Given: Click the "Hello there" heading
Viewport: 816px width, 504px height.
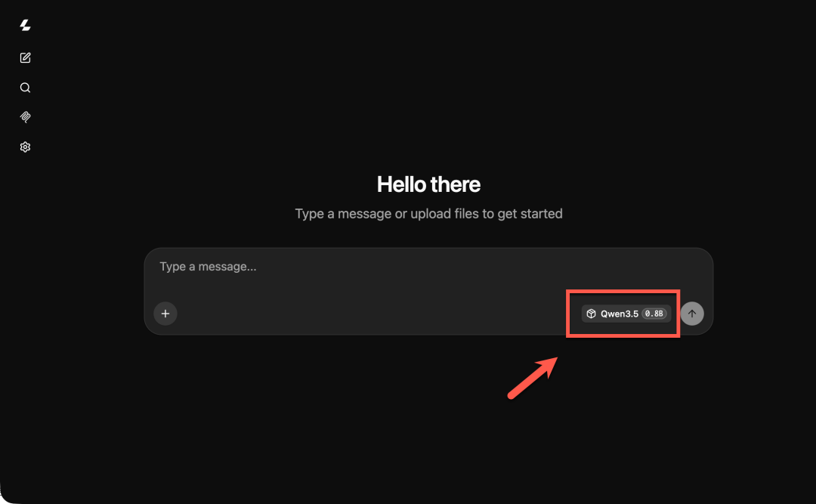Looking at the screenshot, I should pos(428,184).
